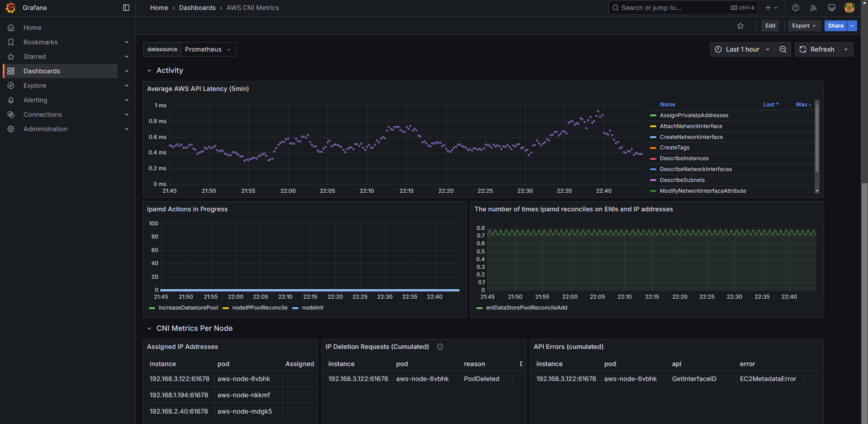The image size is (868, 424).
Task: Toggle CreateTags legend series
Action: point(674,148)
